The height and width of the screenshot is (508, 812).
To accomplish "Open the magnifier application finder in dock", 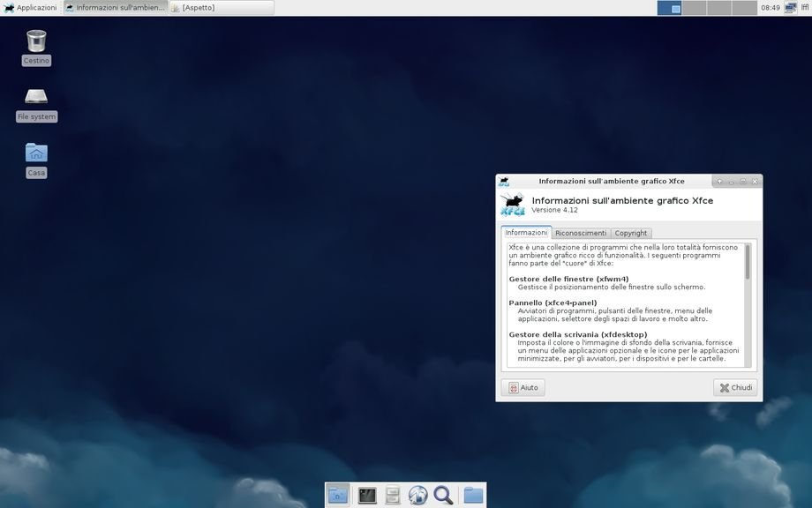I will tap(443, 496).
